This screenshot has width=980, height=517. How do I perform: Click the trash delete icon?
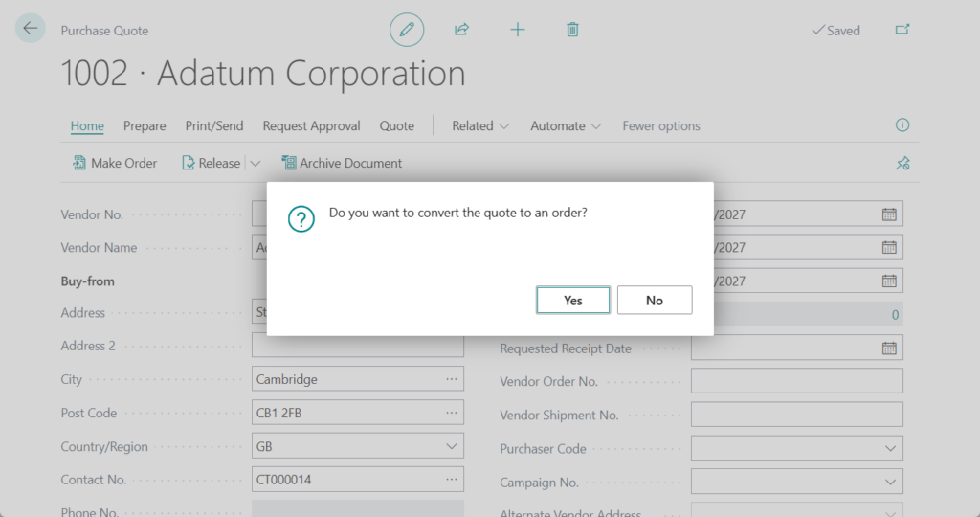[572, 30]
